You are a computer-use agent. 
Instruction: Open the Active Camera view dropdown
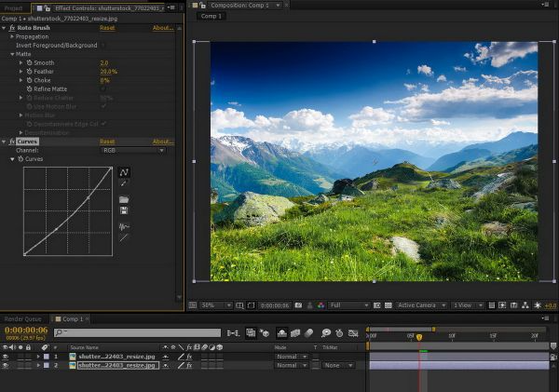[419, 304]
